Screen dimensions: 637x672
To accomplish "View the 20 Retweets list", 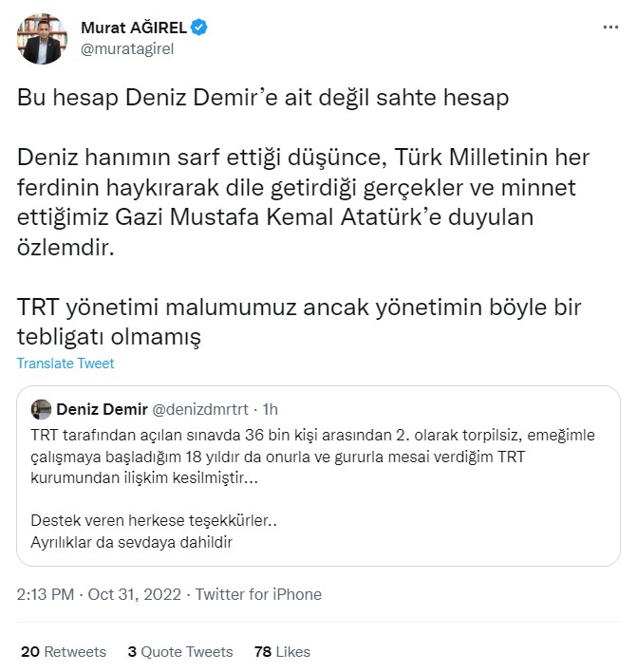I will [63, 652].
